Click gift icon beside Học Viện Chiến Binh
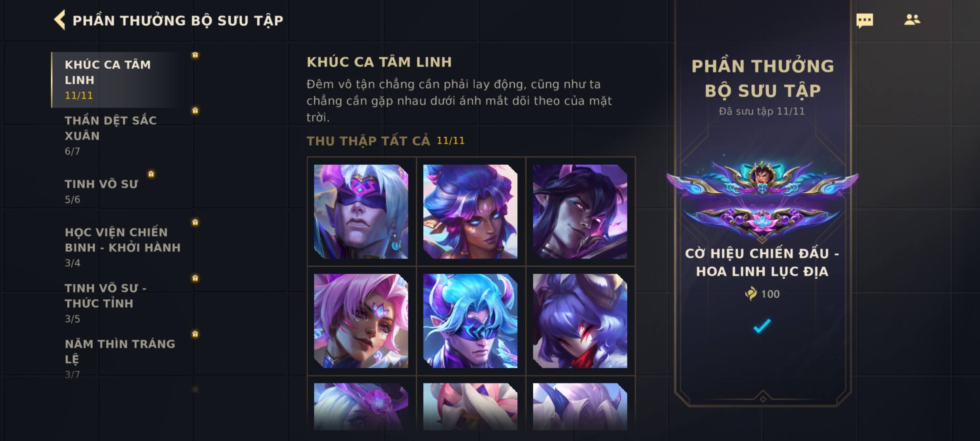Screen dimensions: 980x441 click(195, 222)
